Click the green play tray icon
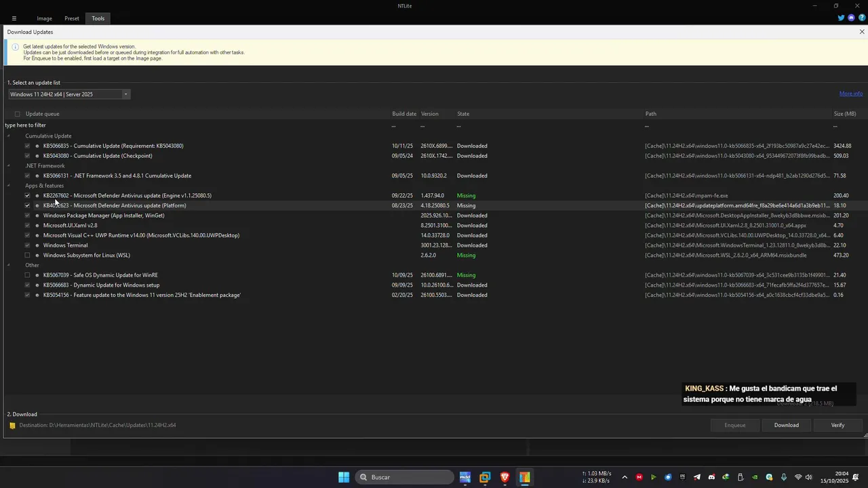The height and width of the screenshot is (488, 868). coord(654,477)
